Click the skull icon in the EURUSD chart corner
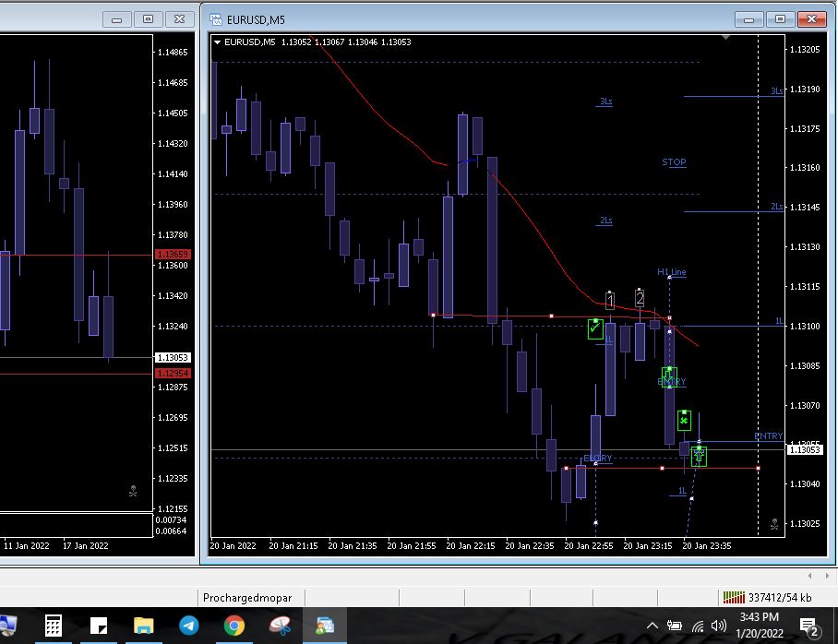 [774, 524]
